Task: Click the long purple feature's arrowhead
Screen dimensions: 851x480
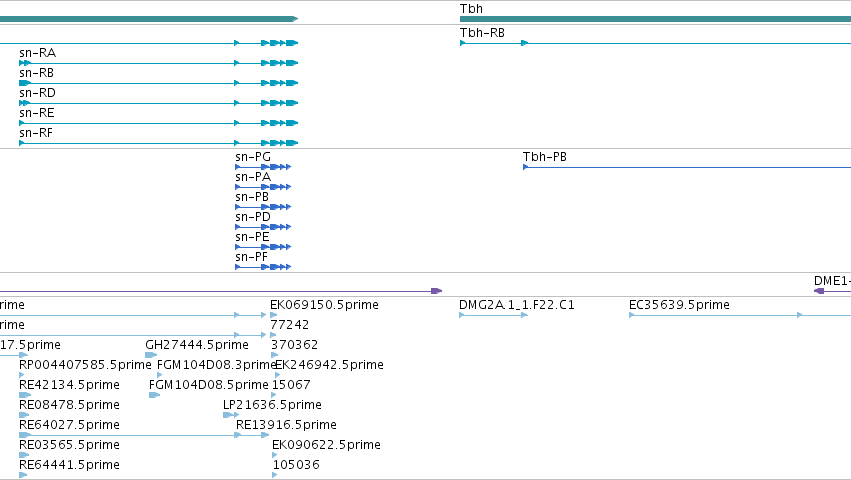Action: 436,291
